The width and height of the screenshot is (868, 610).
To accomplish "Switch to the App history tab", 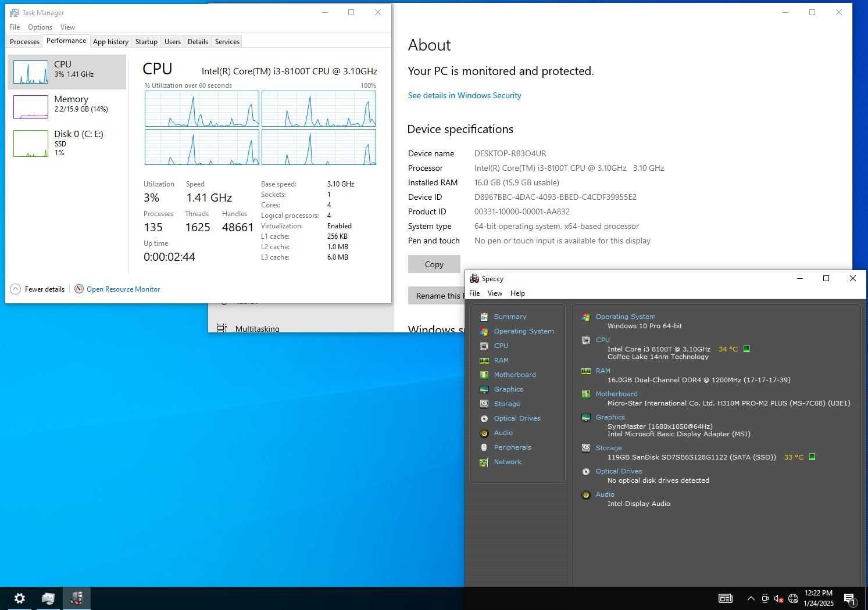I will (110, 42).
